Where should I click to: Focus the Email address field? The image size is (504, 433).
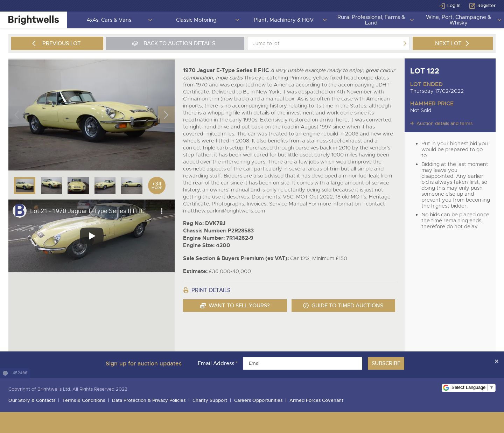[303, 363]
